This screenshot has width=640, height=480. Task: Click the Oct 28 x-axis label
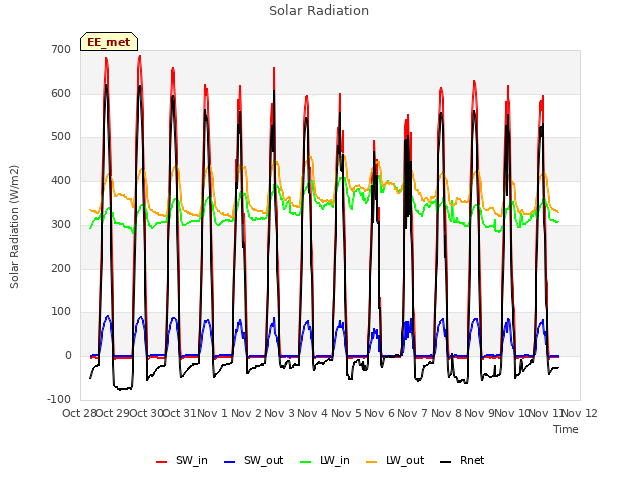[x=79, y=413]
